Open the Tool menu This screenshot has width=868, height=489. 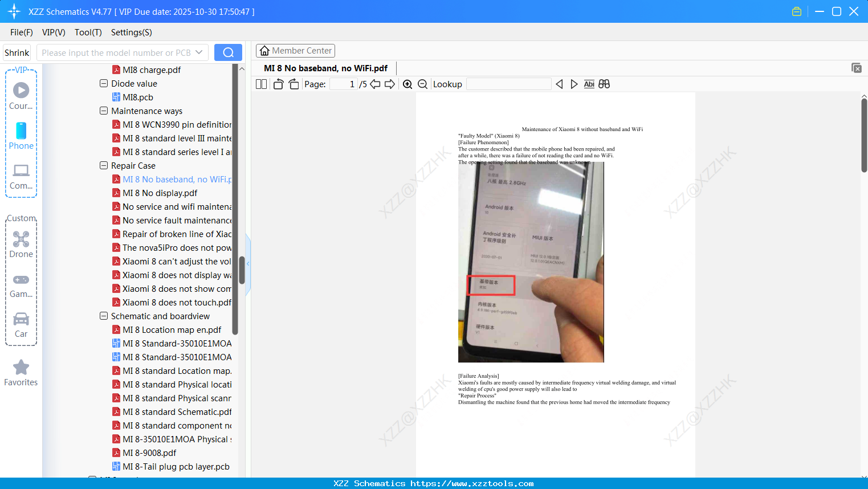[x=88, y=32]
